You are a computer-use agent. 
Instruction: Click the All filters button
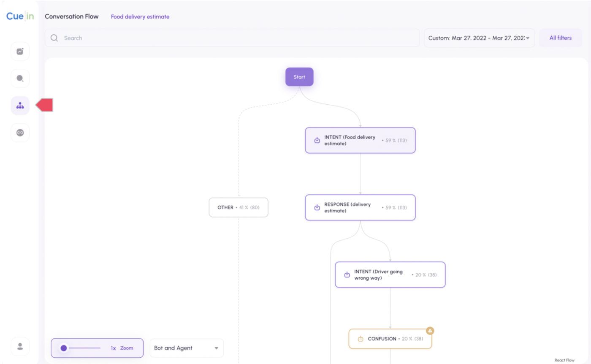click(x=561, y=38)
